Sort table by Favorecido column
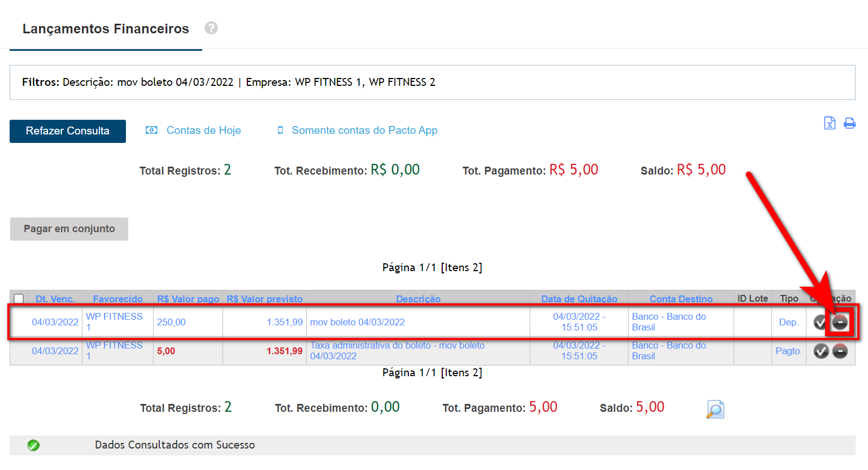Image resolution: width=868 pixels, height=470 pixels. (117, 299)
